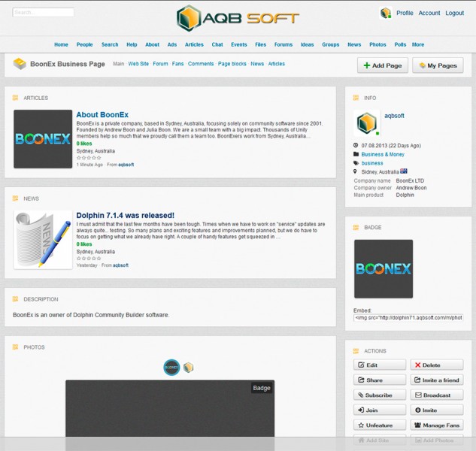Open the Forums menu item

[283, 44]
